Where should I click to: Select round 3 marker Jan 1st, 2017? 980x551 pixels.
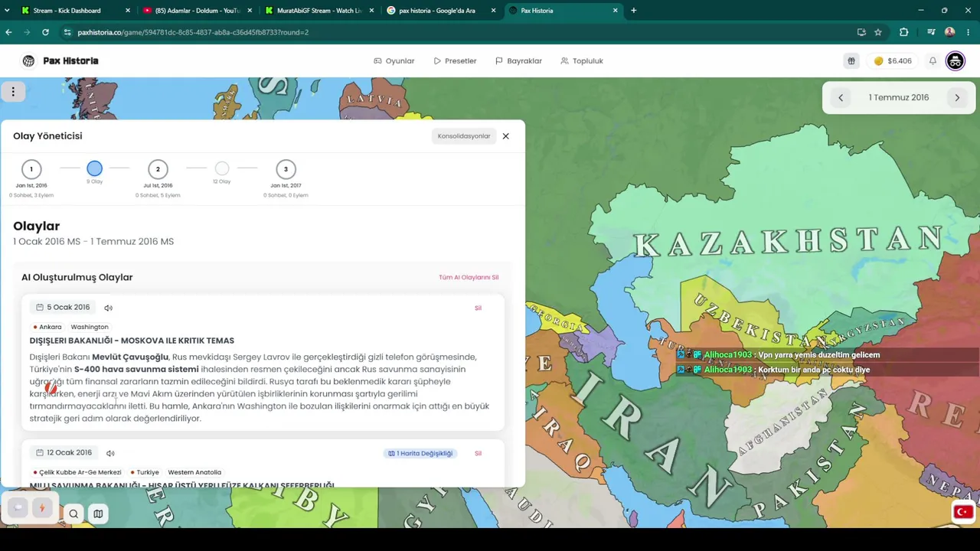(286, 169)
